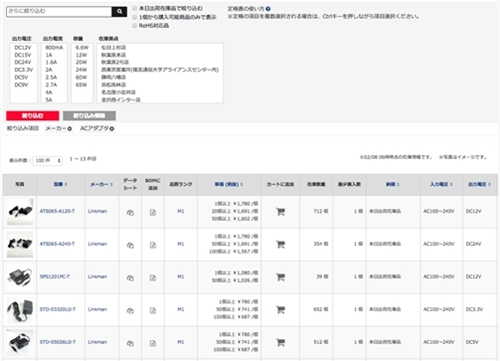Select DC9V in output voltage list

21,85
